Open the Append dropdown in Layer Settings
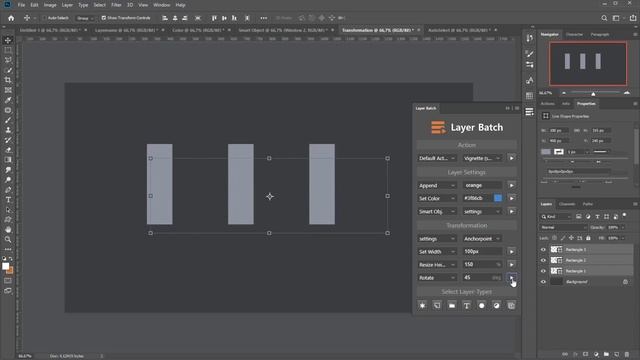This screenshot has height=360, width=640. tap(437, 185)
